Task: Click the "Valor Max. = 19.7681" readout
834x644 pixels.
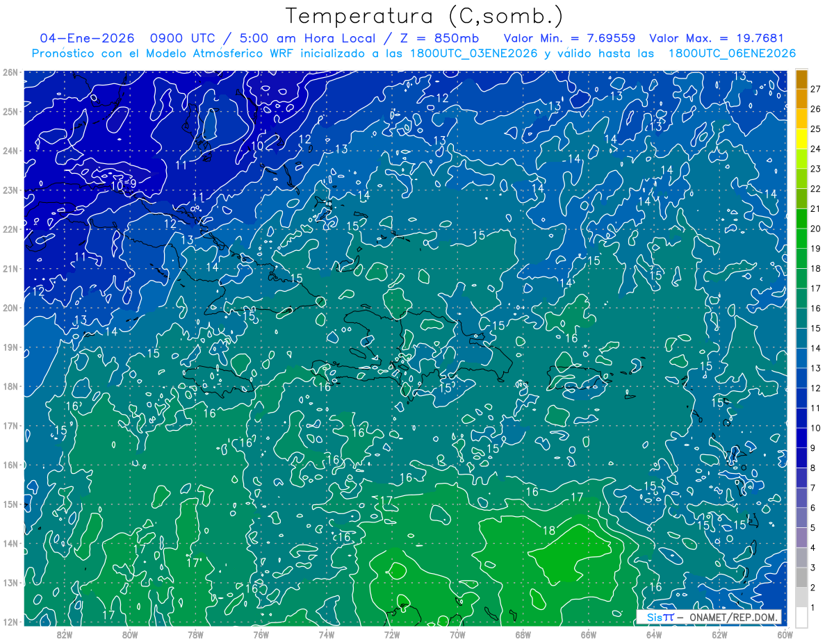Action: coord(716,38)
